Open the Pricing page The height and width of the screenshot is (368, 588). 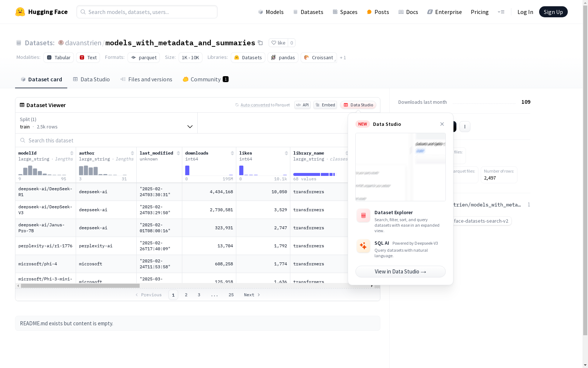[480, 12]
